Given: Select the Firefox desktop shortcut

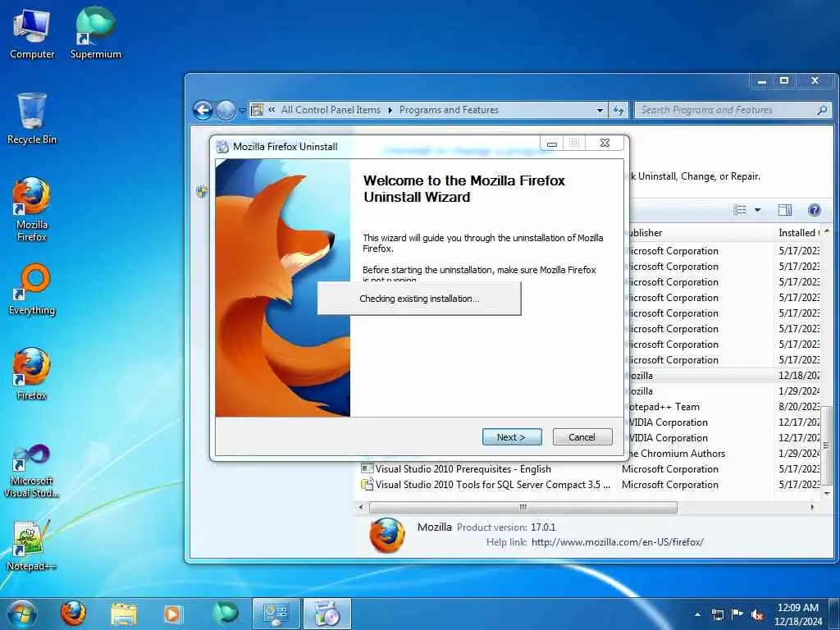Looking at the screenshot, I should 32,374.
